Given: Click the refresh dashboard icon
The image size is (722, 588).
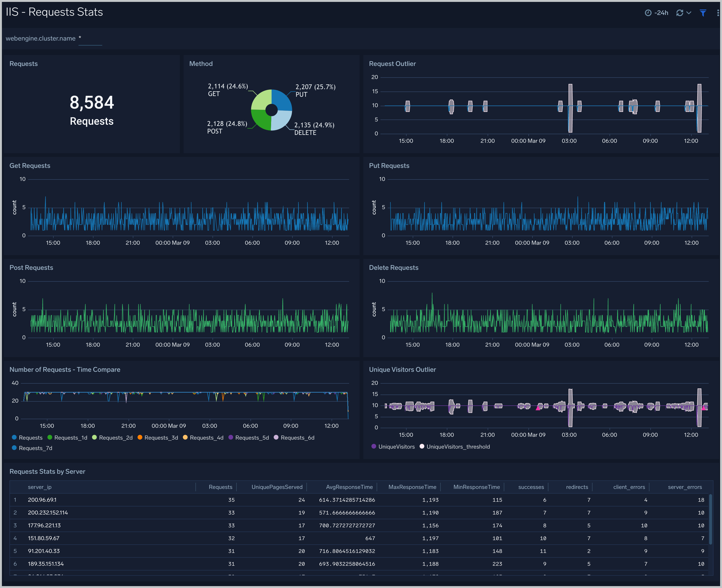Looking at the screenshot, I should tap(679, 13).
